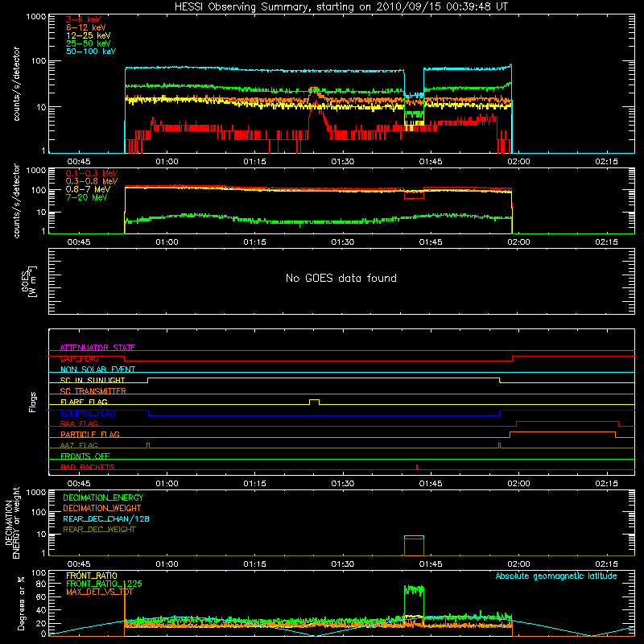
Task: Click the '80' tick on the Degrees axis
Action: point(41,584)
